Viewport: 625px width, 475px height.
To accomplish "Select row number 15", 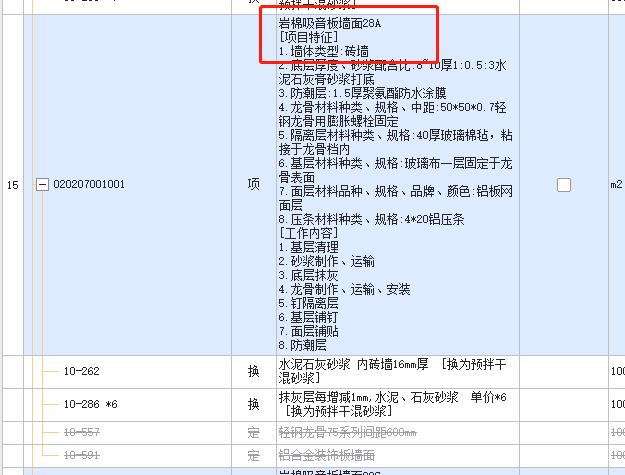I will coord(13,185).
